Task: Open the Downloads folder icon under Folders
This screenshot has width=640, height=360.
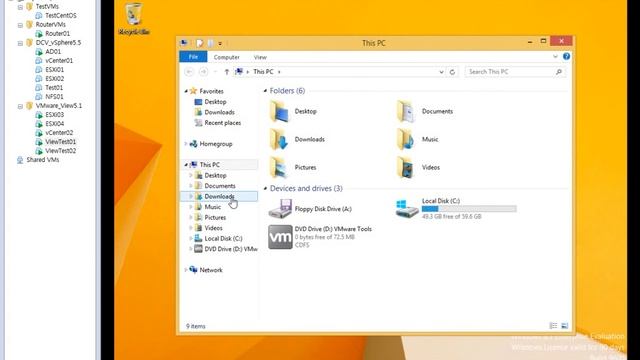Action: point(280,139)
